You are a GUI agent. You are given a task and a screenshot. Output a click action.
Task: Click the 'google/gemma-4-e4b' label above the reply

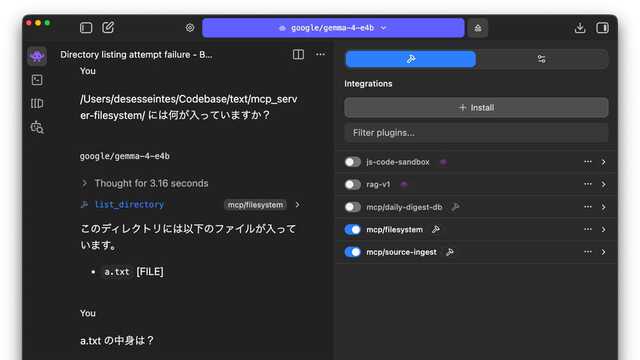124,156
